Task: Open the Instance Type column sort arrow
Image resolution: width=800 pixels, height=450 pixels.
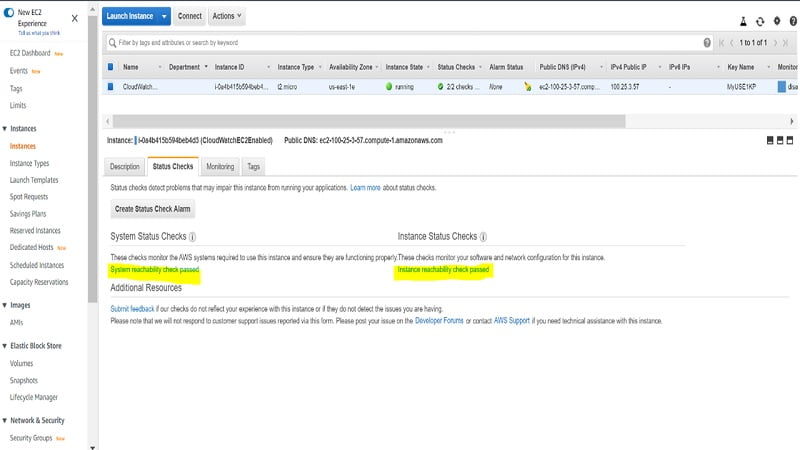Action: point(320,67)
